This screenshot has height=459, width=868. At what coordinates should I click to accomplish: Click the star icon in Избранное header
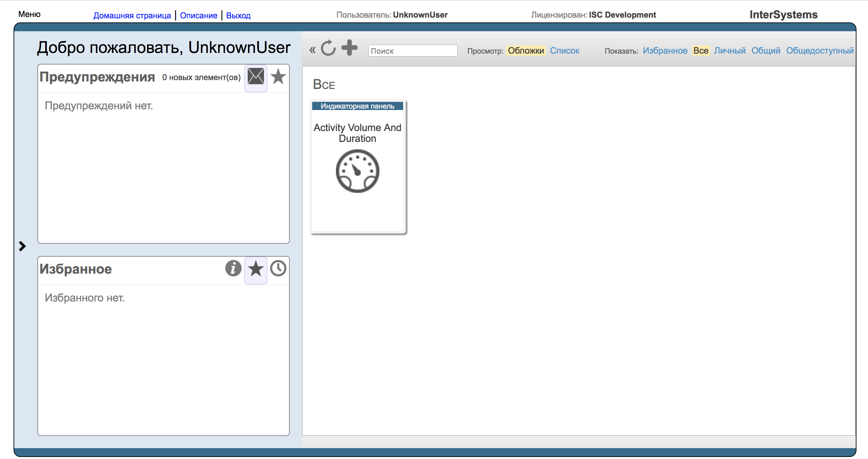tap(256, 269)
